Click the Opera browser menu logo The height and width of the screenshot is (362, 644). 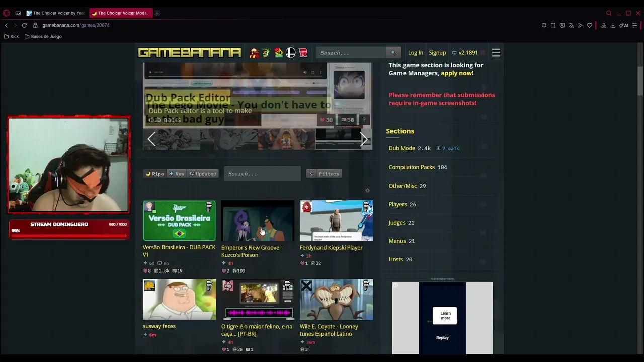click(6, 13)
